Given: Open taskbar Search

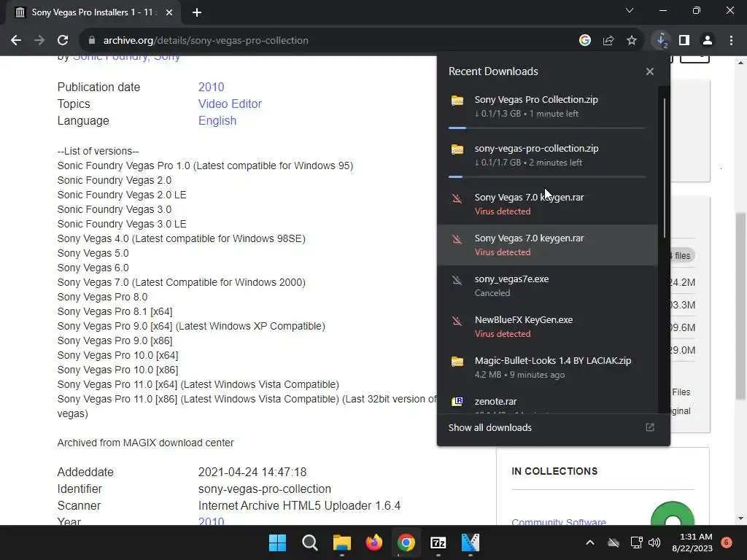Looking at the screenshot, I should click(309, 542).
